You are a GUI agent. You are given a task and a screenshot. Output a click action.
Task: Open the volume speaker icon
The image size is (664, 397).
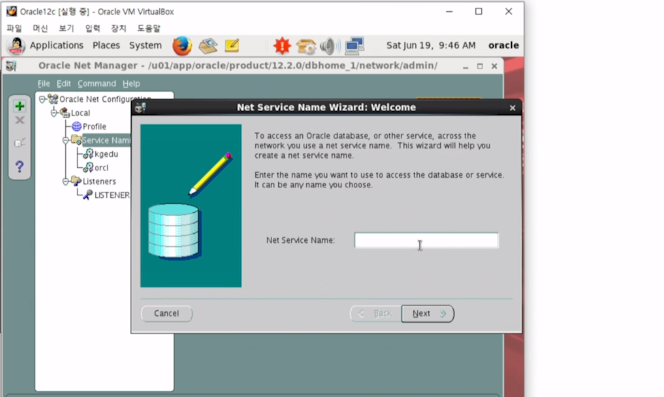[x=330, y=46]
